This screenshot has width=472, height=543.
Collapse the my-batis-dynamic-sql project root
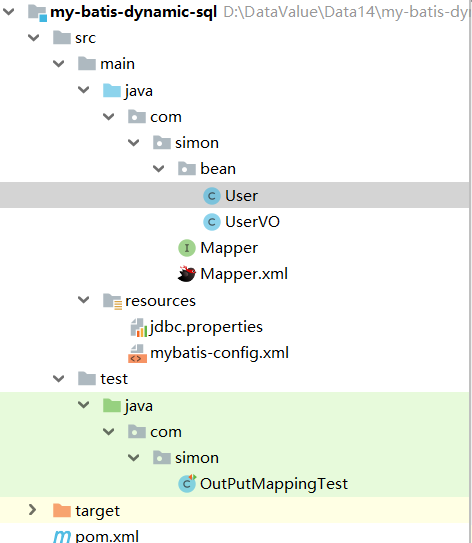click(x=8, y=12)
